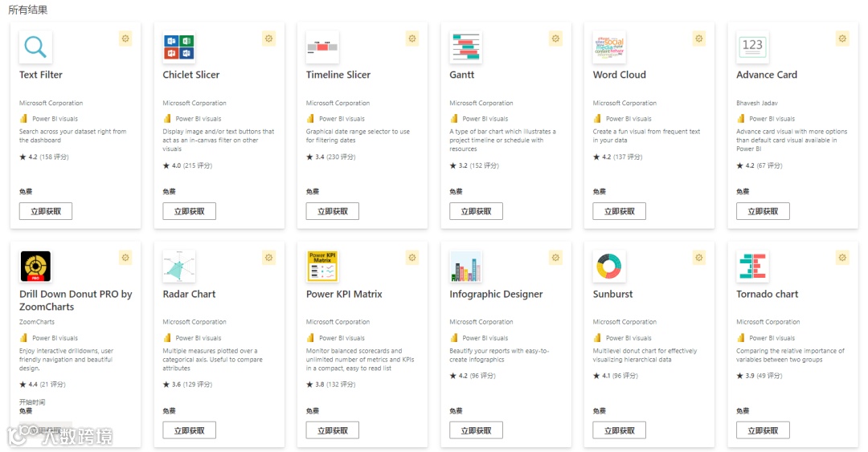
Task: Click the Radar Chart icon
Action: [x=178, y=266]
